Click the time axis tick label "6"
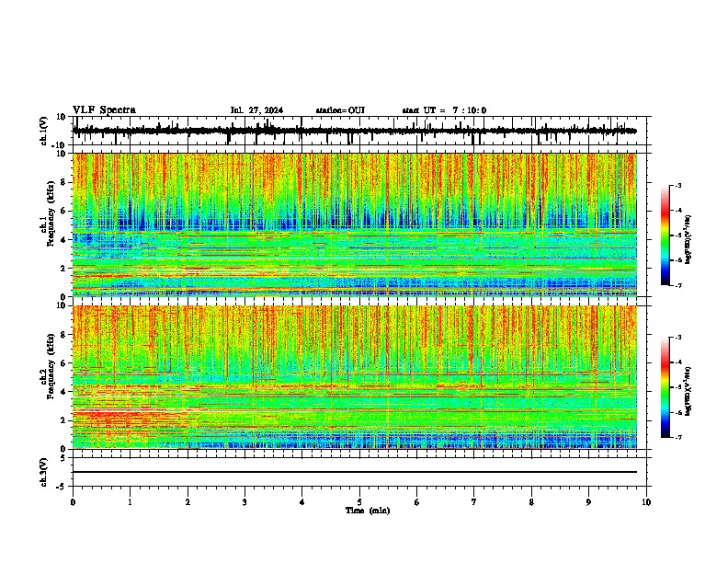 (x=417, y=502)
